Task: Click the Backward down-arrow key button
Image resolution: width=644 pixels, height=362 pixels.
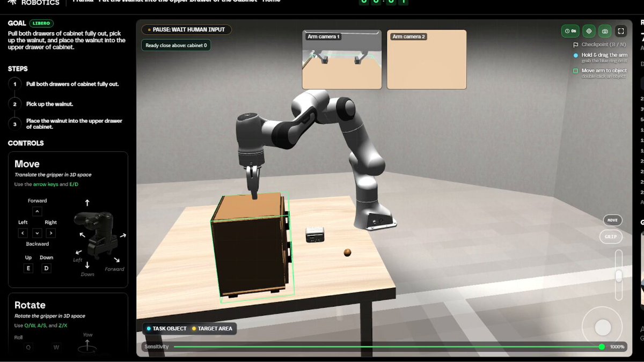Action: click(x=37, y=233)
